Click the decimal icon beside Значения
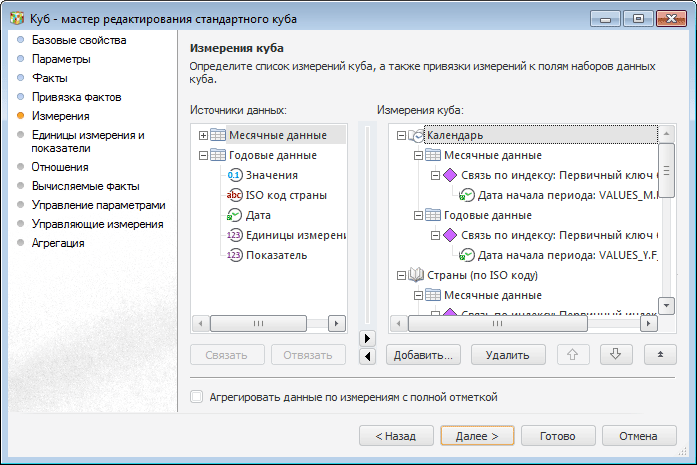This screenshot has width=697, height=465. coord(235,175)
